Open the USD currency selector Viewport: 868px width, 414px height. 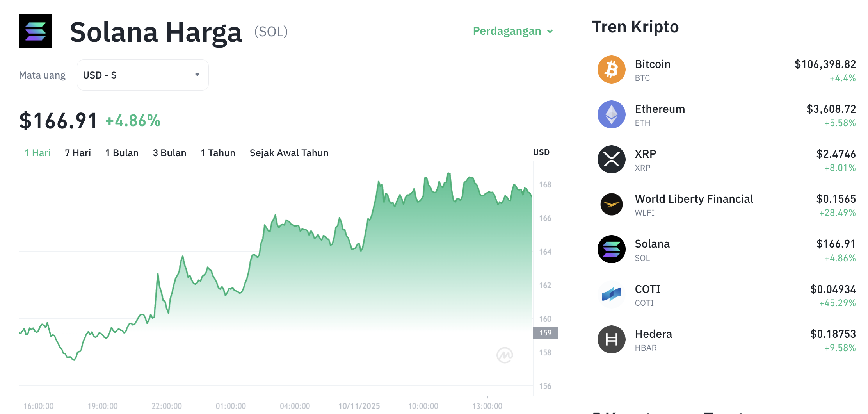pos(142,75)
